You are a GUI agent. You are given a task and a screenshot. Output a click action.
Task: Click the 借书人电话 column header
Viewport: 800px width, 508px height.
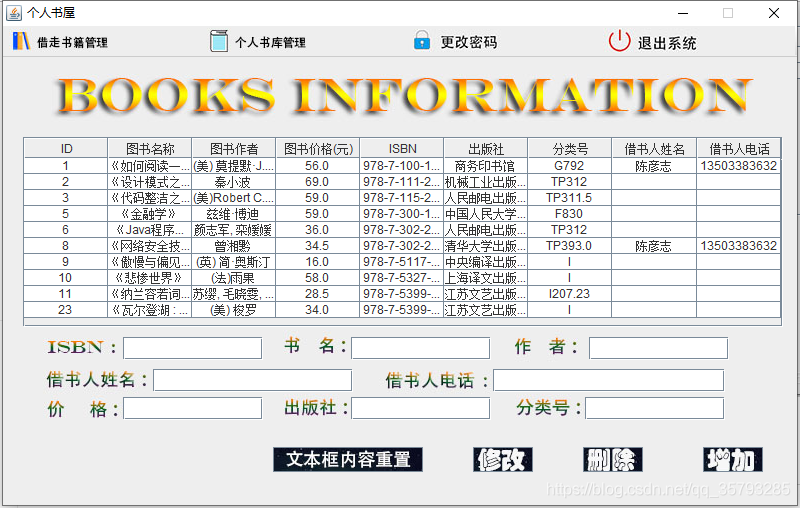[739, 148]
